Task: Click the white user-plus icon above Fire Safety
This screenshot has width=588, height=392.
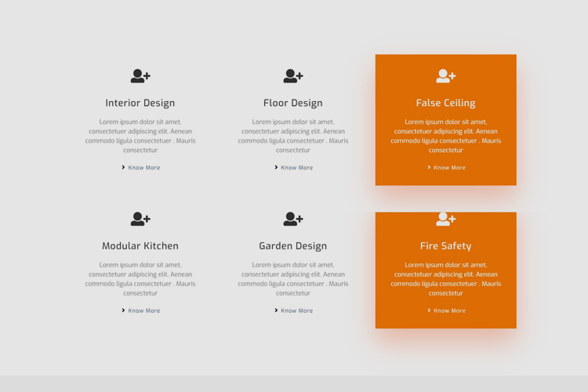Action: click(445, 219)
